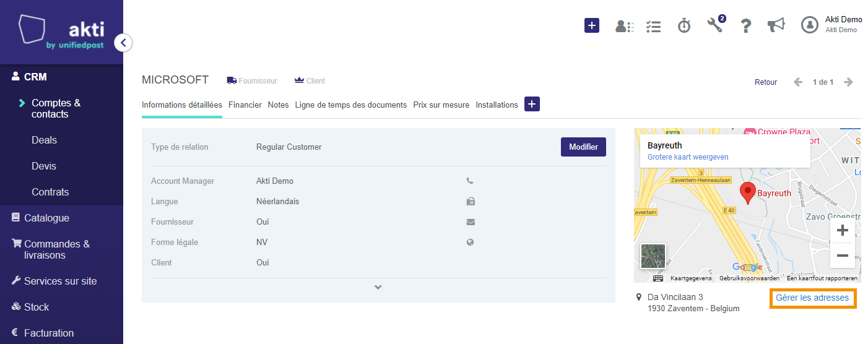This screenshot has height=344, width=868.
Task: Click the red Bayreuth map pin
Action: coord(748,194)
